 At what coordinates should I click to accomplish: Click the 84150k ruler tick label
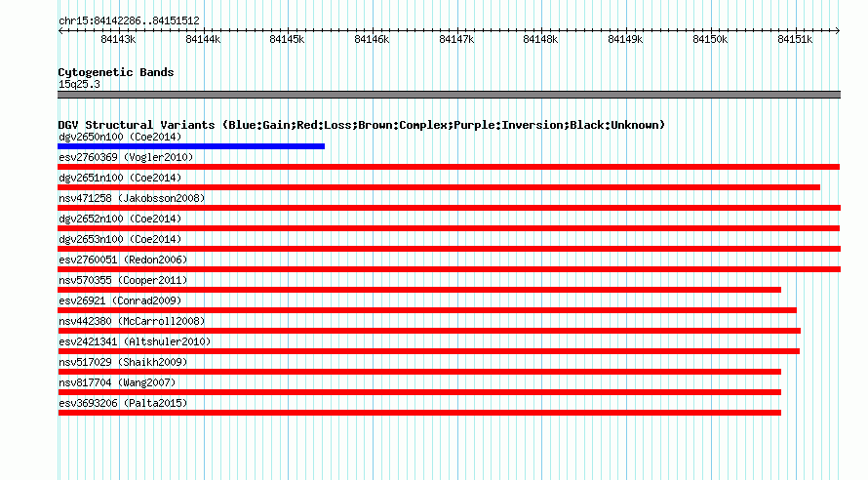pyautogui.click(x=710, y=39)
